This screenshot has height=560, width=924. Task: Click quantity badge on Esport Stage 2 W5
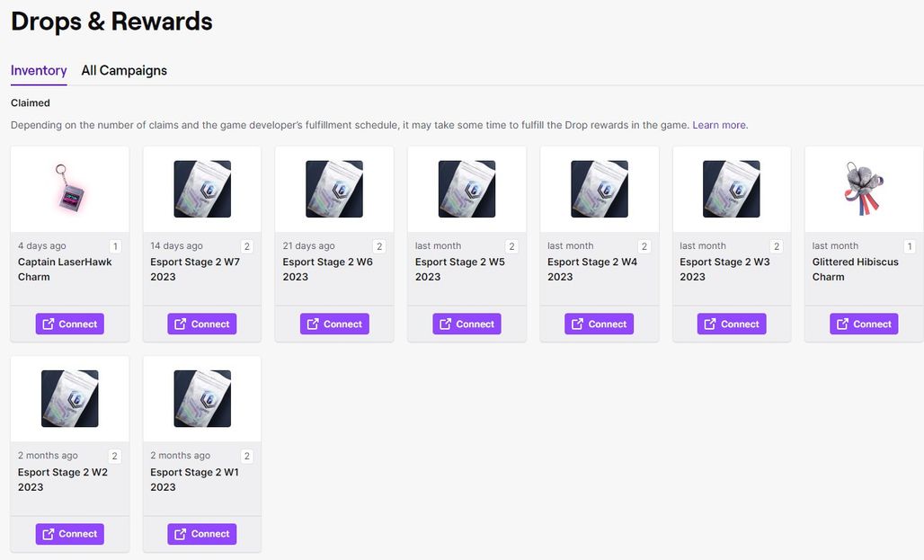pos(512,246)
